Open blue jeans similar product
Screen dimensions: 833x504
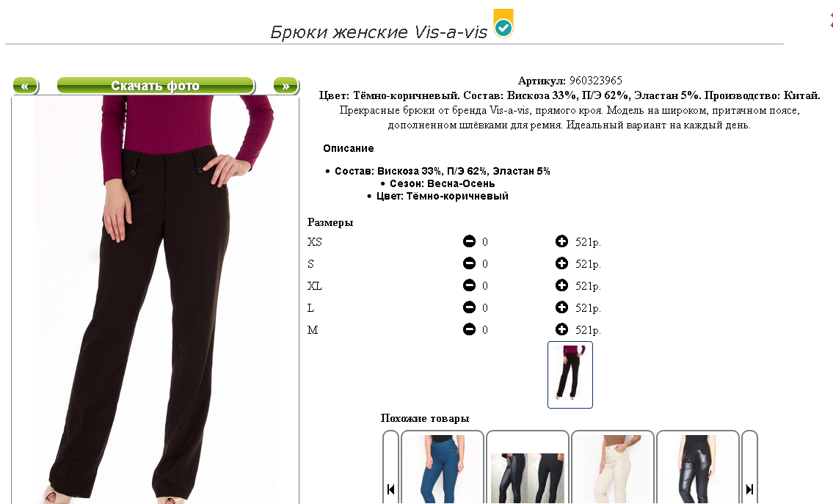tap(442, 467)
